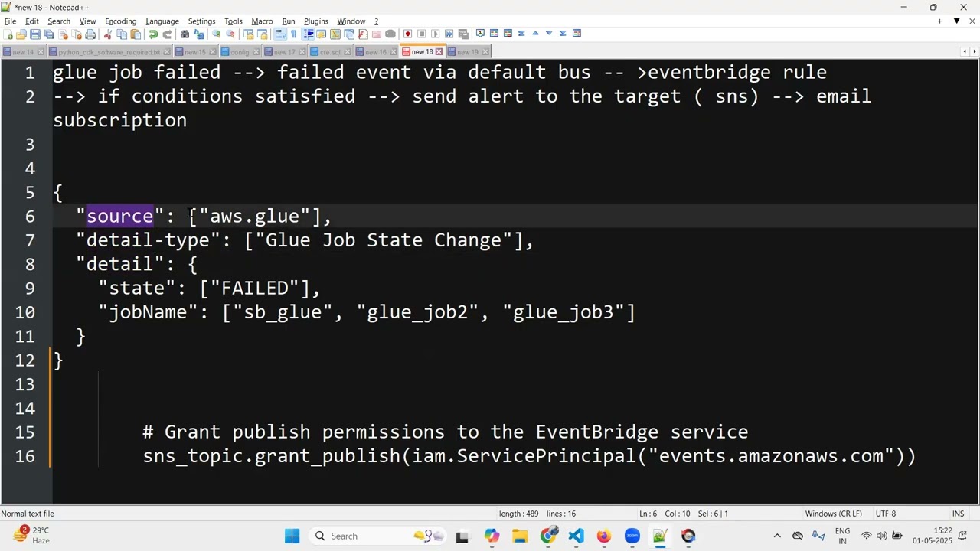Click "Normal text file" in status bar

coord(28,514)
